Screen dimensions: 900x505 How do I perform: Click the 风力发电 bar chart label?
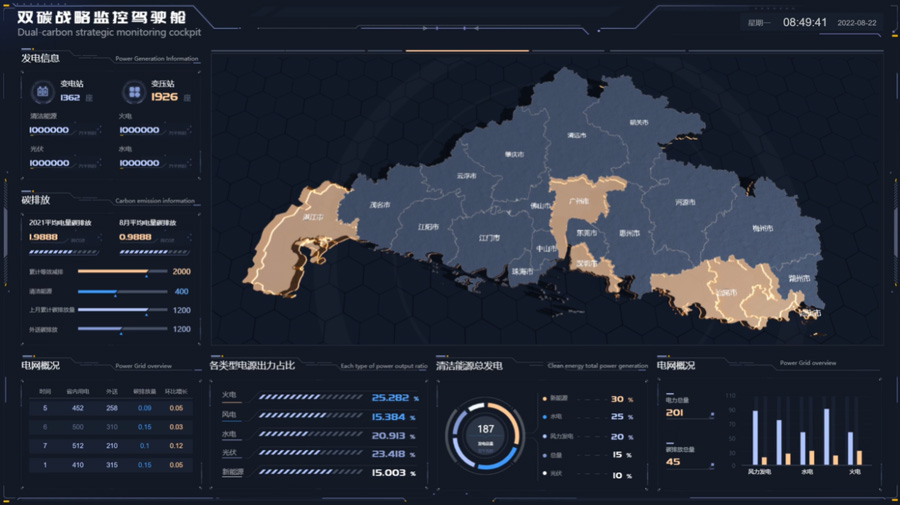tap(759, 471)
